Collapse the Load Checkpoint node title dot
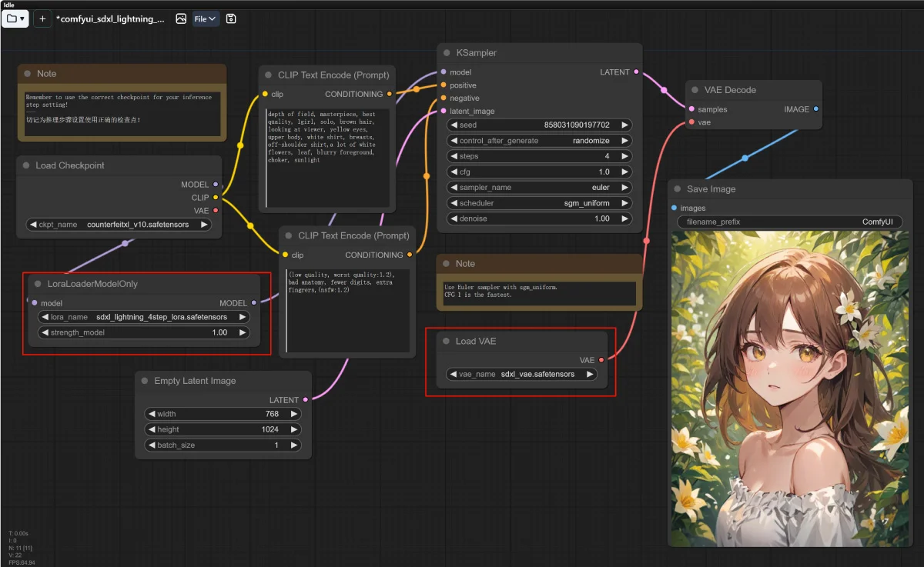Screen dimensions: 924x567 pyautogui.click(x=26, y=165)
